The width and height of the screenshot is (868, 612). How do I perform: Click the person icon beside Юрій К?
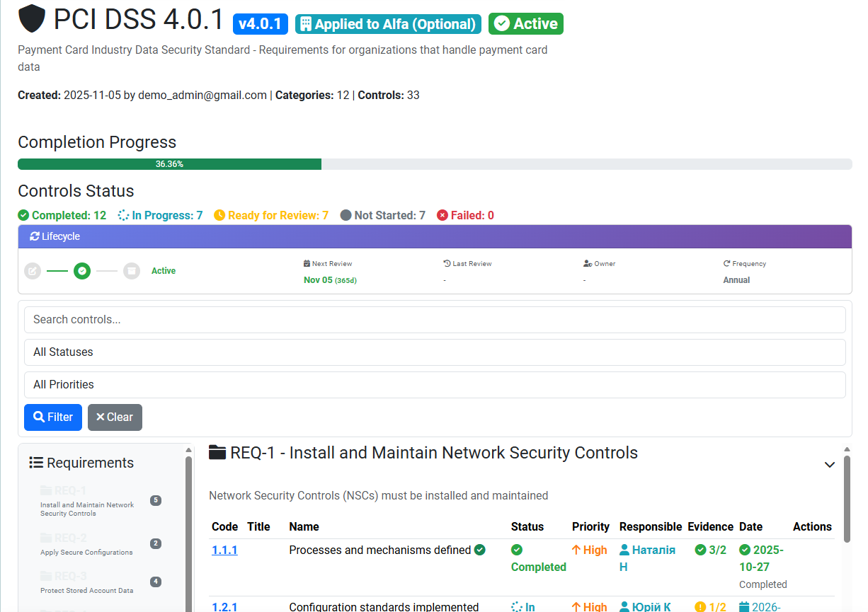pos(624,606)
